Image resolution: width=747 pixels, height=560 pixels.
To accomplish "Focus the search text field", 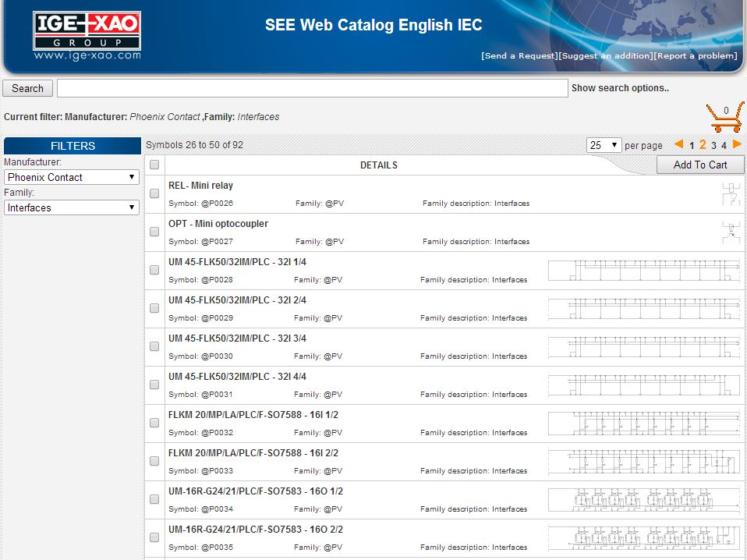I will click(x=313, y=88).
